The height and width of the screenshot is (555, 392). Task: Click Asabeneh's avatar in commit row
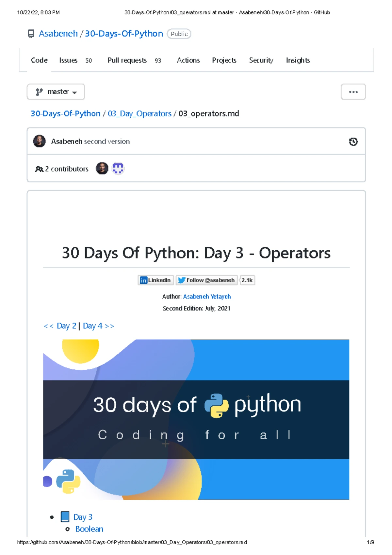[40, 141]
